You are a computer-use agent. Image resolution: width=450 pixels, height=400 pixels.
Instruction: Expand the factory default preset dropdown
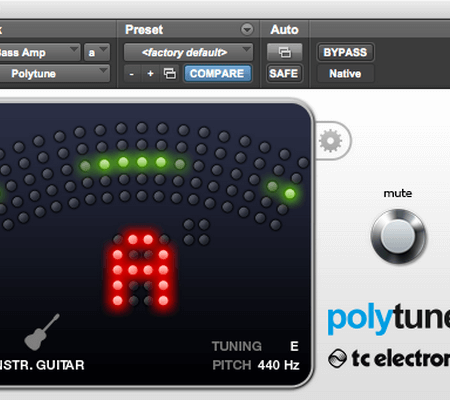point(188,52)
